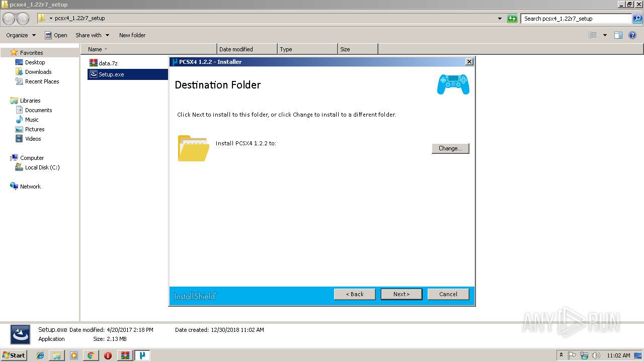The image size is (644, 362).
Task: Cancel the PCSX4 installation
Action: point(448,294)
